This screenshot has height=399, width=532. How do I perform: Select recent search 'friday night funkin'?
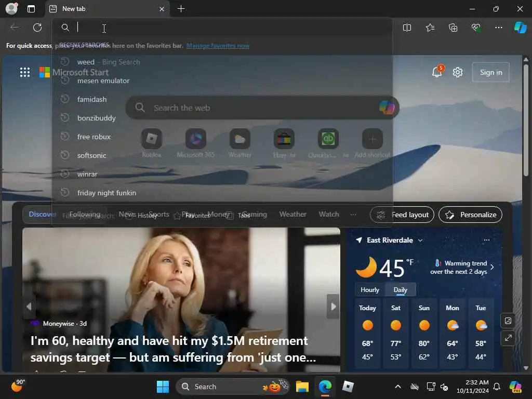click(222, 193)
